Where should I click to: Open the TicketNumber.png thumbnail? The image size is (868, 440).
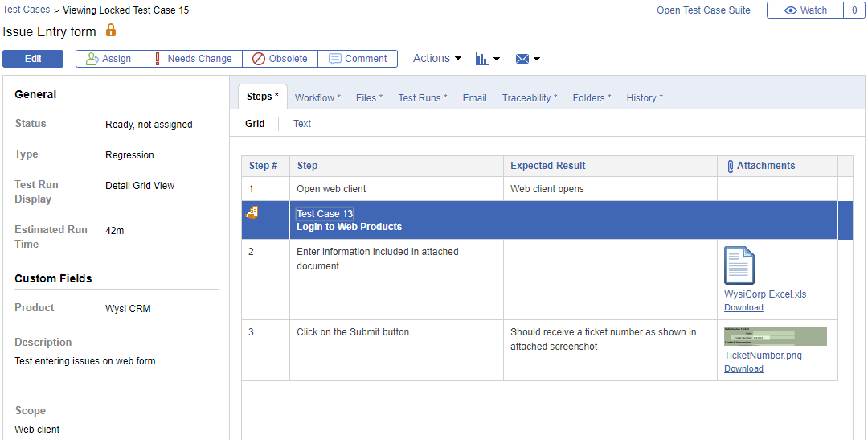[775, 336]
